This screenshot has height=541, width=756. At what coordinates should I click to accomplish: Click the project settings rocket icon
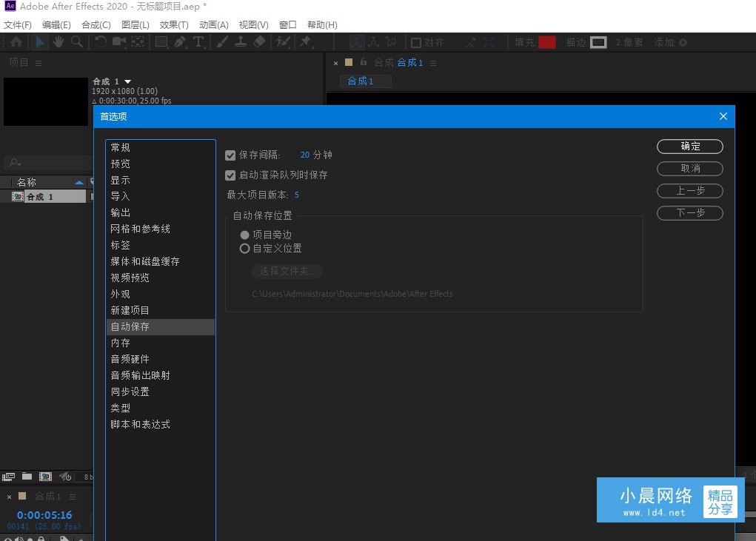point(65,477)
